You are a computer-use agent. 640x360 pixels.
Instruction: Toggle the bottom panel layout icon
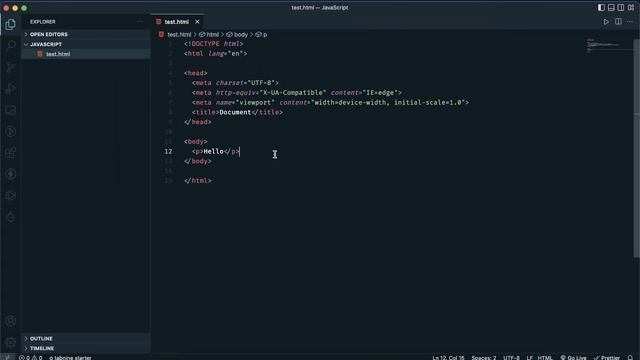611,7
